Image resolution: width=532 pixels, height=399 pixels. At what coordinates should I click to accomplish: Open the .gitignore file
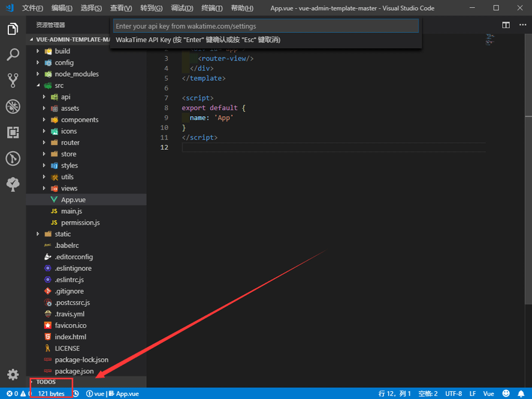pyautogui.click(x=86, y=291)
